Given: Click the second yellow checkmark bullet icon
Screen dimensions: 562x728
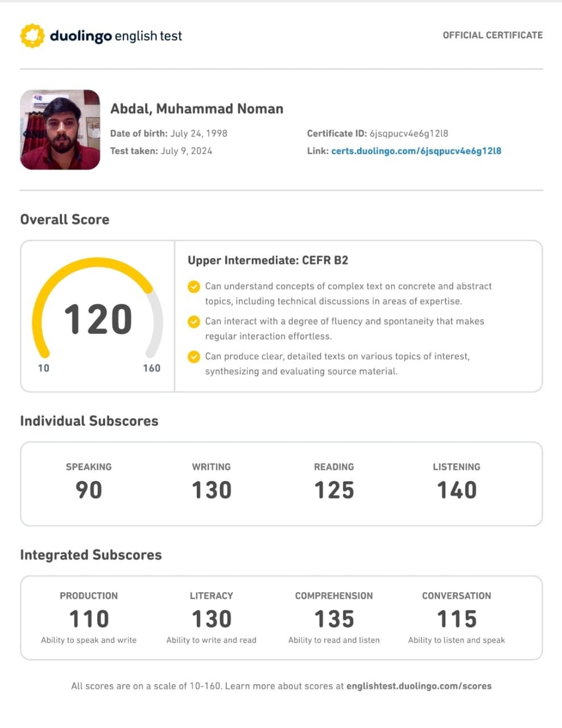Looking at the screenshot, I should click(x=194, y=321).
